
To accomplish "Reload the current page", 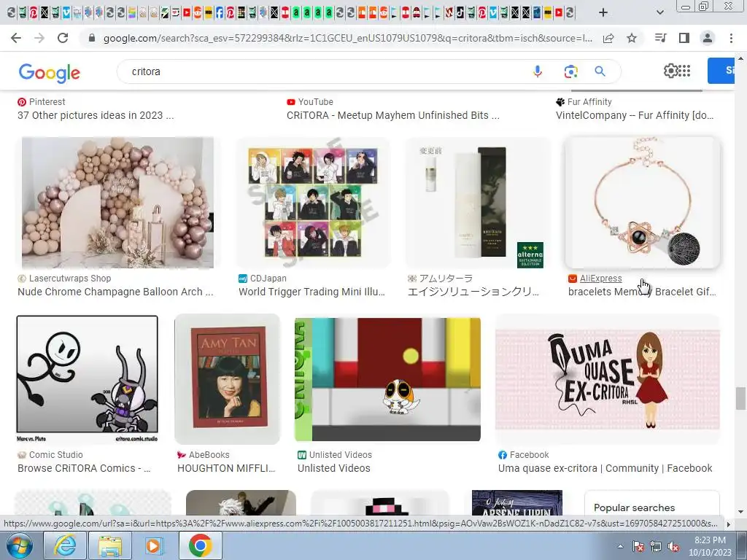I will click(x=63, y=38).
